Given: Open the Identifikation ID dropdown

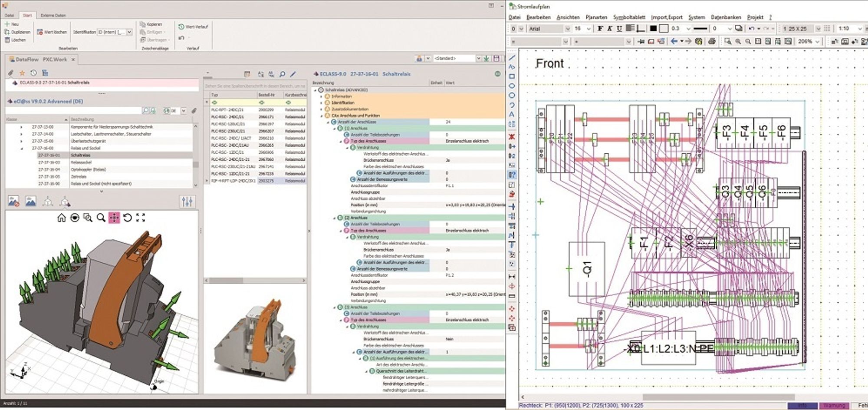Looking at the screenshot, I should 129,32.
